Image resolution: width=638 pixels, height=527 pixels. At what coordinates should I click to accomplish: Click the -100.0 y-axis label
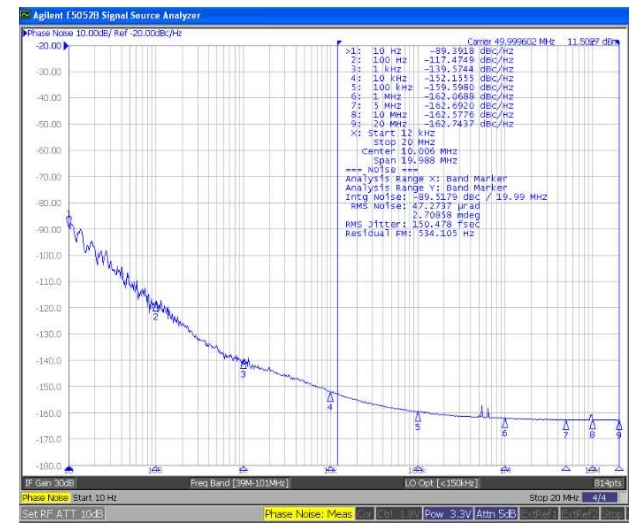pyautogui.click(x=49, y=256)
